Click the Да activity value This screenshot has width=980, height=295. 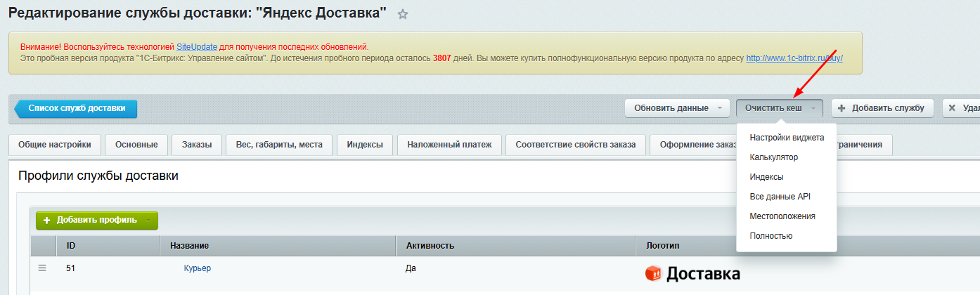[411, 268]
